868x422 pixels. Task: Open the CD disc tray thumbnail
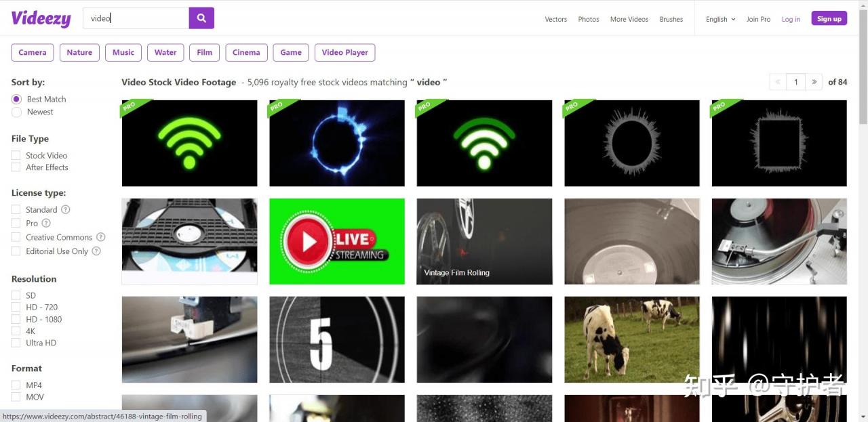[x=189, y=241]
